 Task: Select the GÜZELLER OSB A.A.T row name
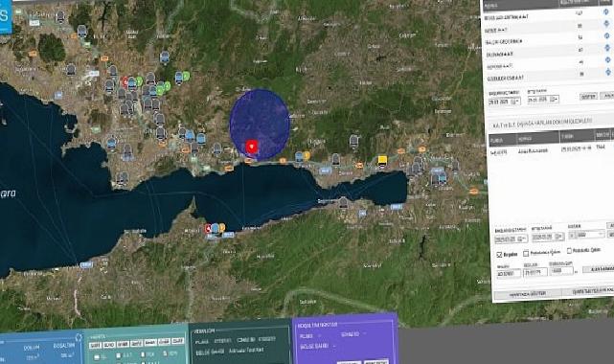[x=505, y=79]
